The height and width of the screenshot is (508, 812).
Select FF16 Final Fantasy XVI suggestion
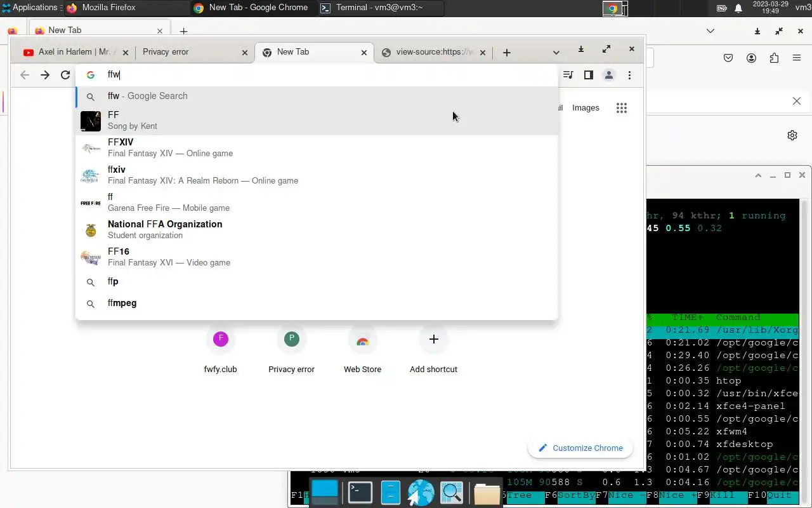317,257
